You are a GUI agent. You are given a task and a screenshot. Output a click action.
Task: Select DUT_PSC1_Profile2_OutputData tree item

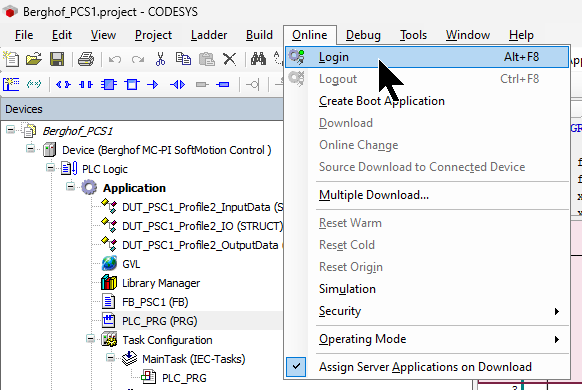click(200, 245)
